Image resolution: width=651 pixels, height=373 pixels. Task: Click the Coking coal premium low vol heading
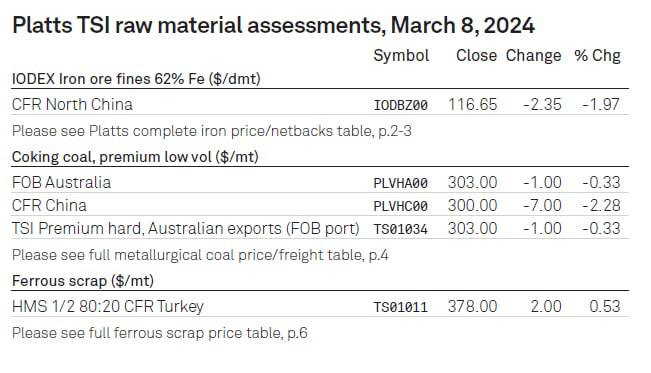tap(135, 157)
